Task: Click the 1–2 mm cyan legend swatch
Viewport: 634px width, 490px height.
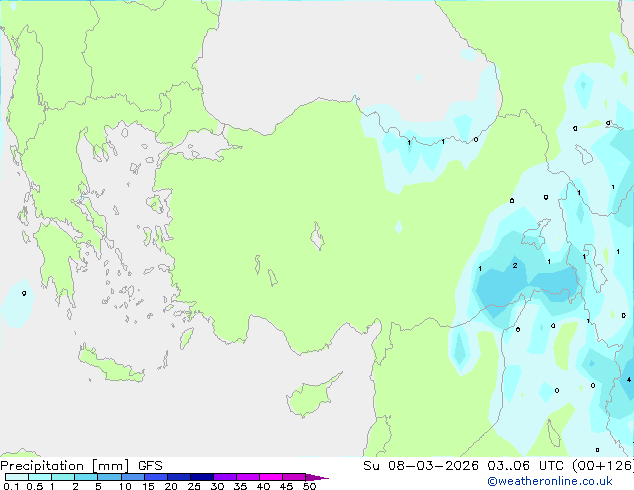Action: tap(63, 477)
